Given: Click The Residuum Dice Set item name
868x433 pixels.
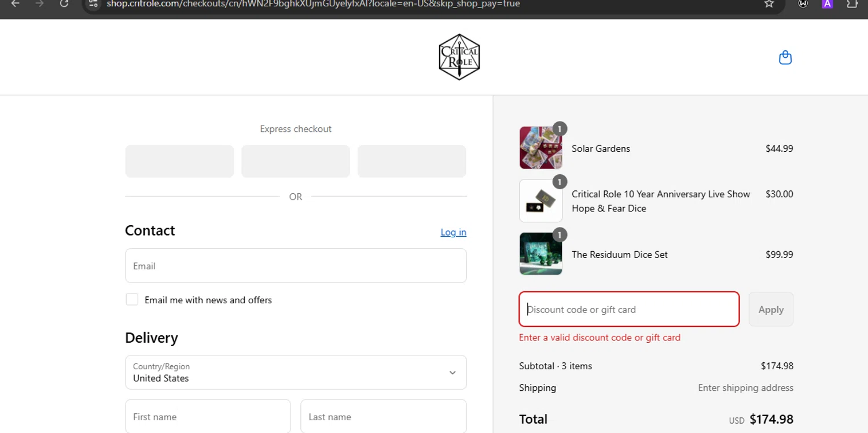Looking at the screenshot, I should 620,255.
